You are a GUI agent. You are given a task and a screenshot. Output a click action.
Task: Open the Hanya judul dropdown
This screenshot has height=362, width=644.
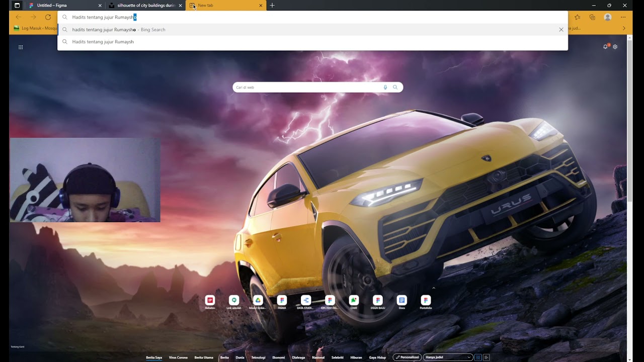click(448, 357)
